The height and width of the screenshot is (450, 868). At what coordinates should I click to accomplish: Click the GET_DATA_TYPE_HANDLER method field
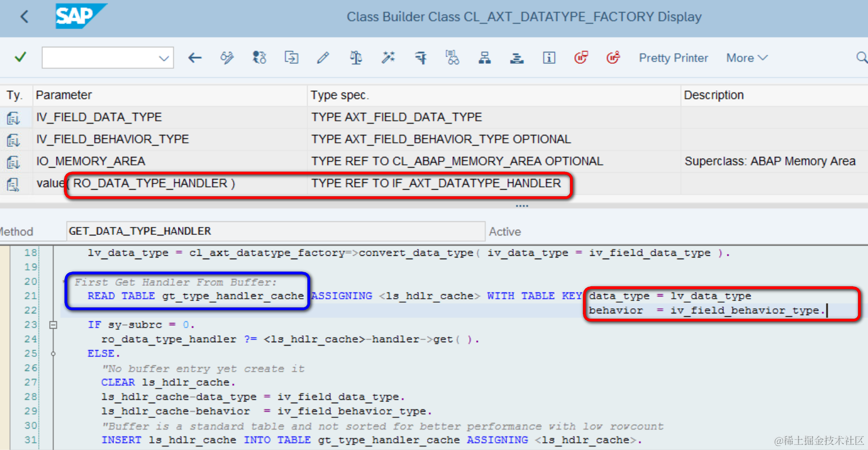click(x=275, y=231)
